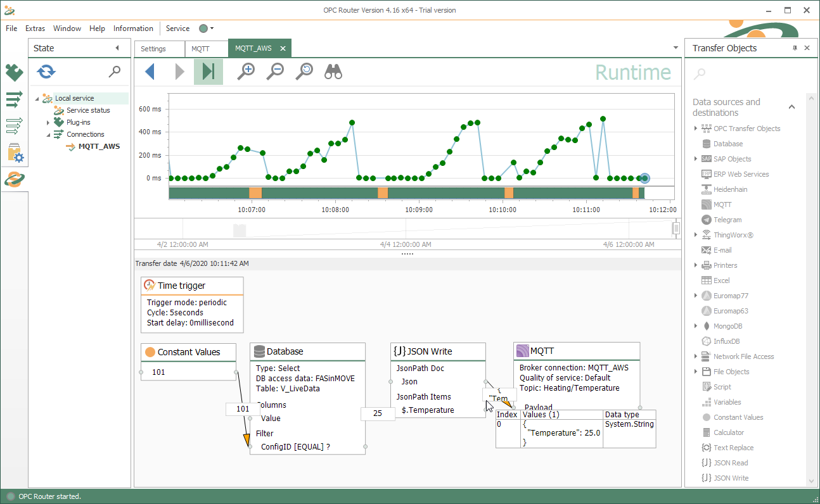Switch to the Settings tab
Viewport: 820px width, 504px height.
coord(153,49)
